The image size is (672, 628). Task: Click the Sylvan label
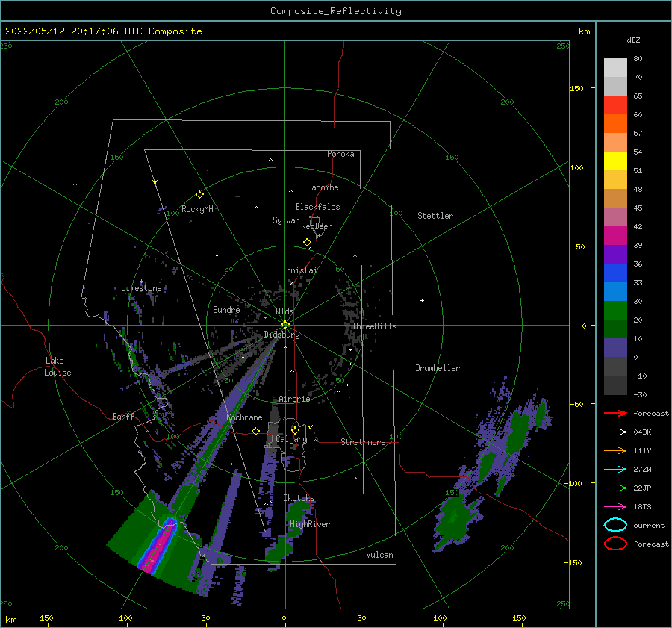(286, 220)
